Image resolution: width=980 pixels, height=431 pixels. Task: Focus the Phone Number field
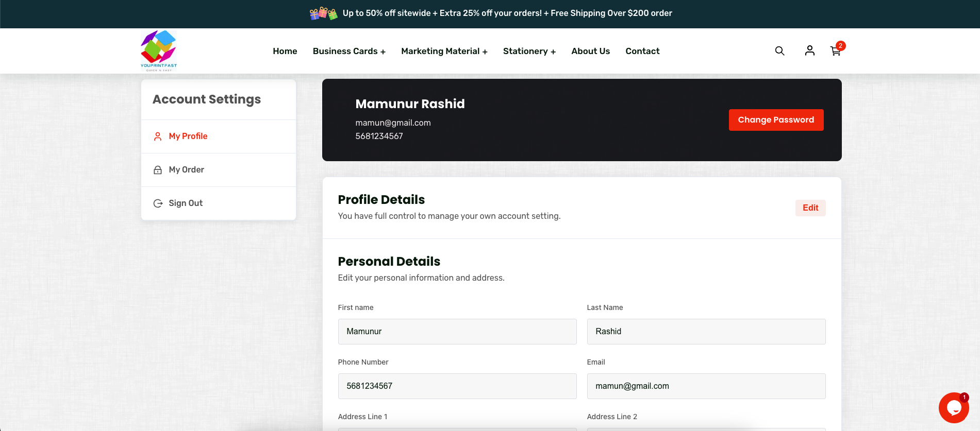click(x=457, y=386)
